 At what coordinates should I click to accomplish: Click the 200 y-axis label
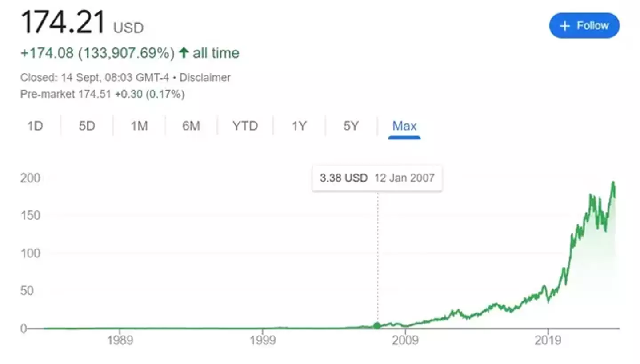[x=30, y=178]
